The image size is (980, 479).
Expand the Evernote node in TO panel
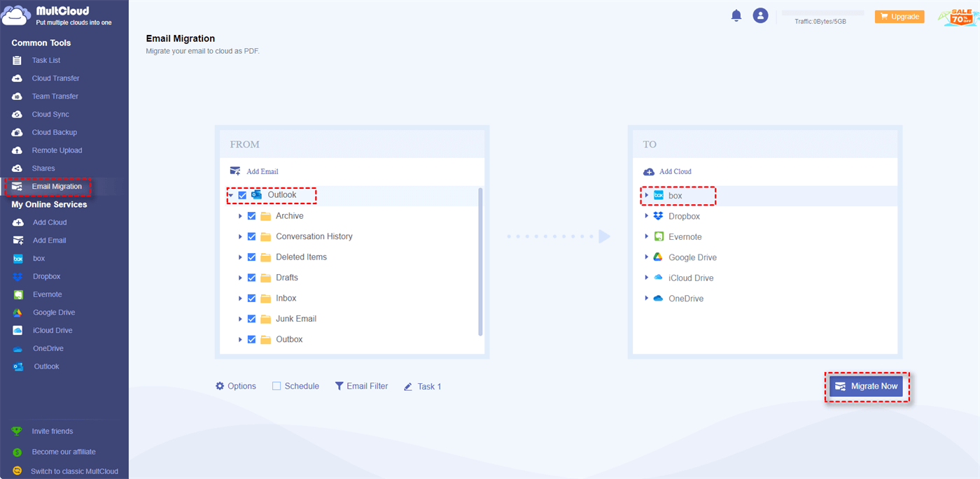pyautogui.click(x=647, y=236)
